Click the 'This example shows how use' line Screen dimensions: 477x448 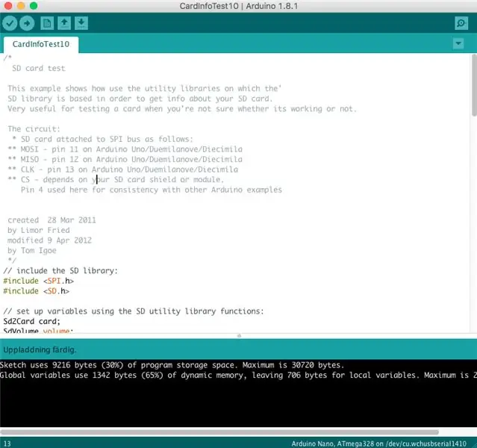tap(145, 88)
